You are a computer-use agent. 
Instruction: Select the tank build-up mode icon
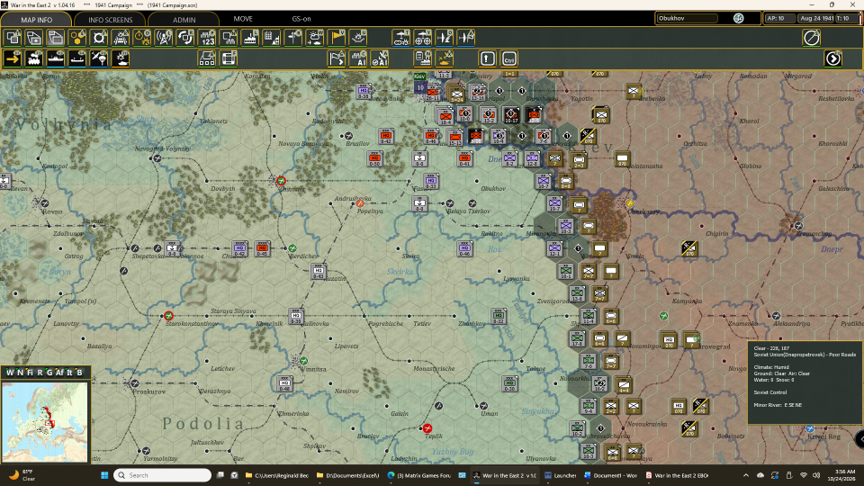[x=121, y=58]
